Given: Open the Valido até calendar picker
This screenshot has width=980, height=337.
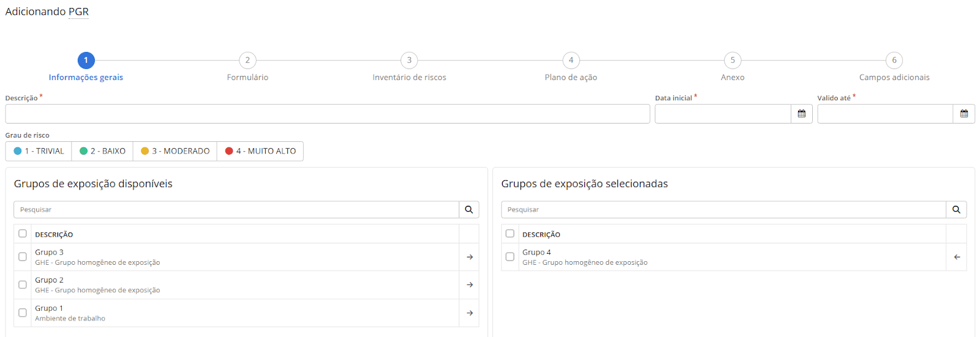Looking at the screenshot, I should pyautogui.click(x=963, y=114).
